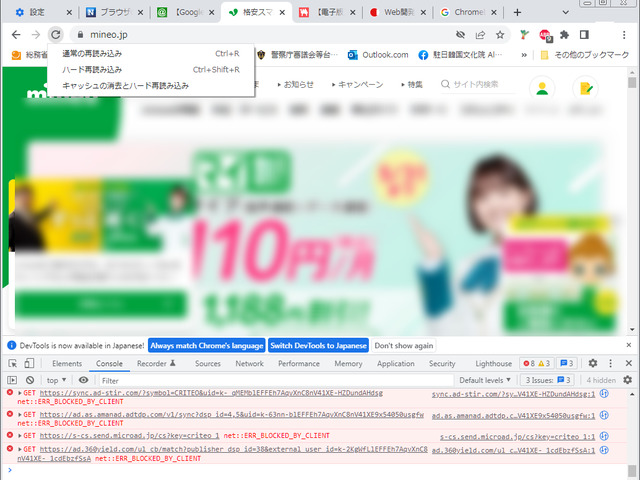Open the tab search chevron dropdown

(x=565, y=13)
